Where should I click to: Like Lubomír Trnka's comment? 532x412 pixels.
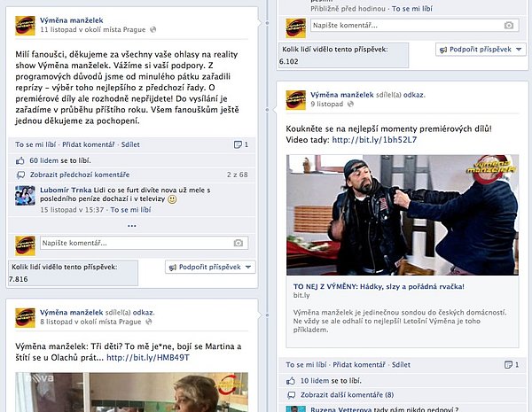(130, 210)
